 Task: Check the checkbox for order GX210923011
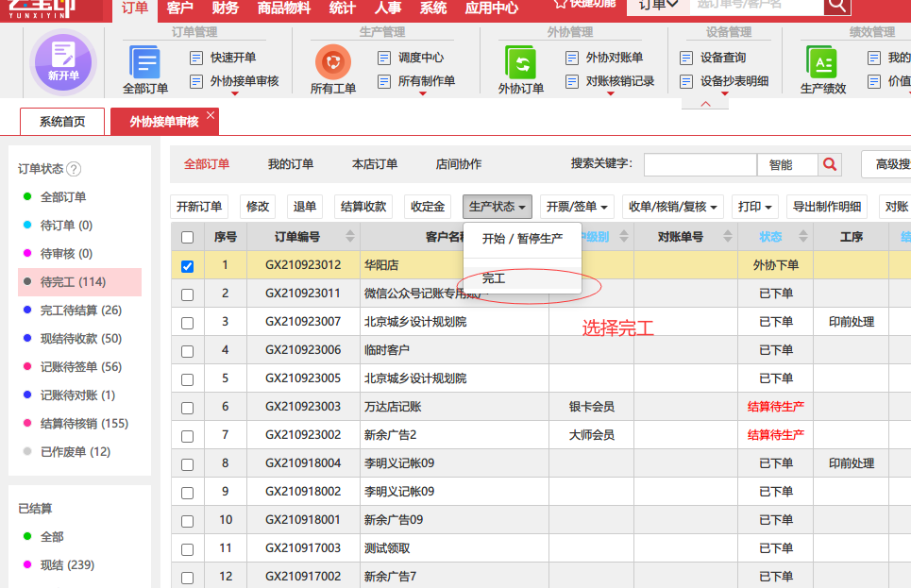187,294
